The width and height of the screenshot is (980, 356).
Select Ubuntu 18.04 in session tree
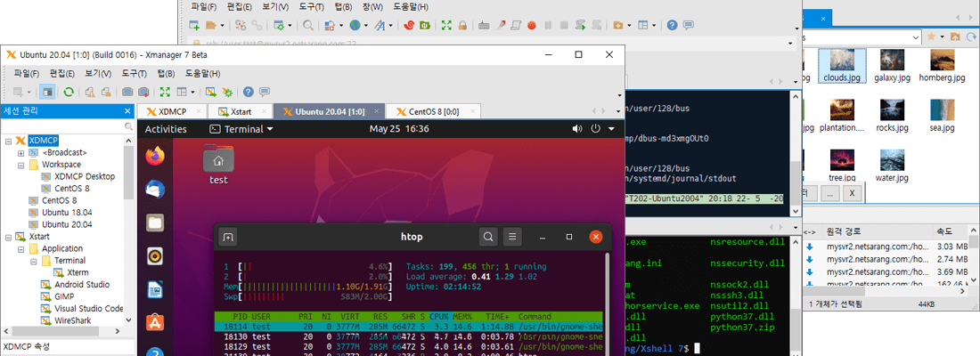click(x=67, y=213)
